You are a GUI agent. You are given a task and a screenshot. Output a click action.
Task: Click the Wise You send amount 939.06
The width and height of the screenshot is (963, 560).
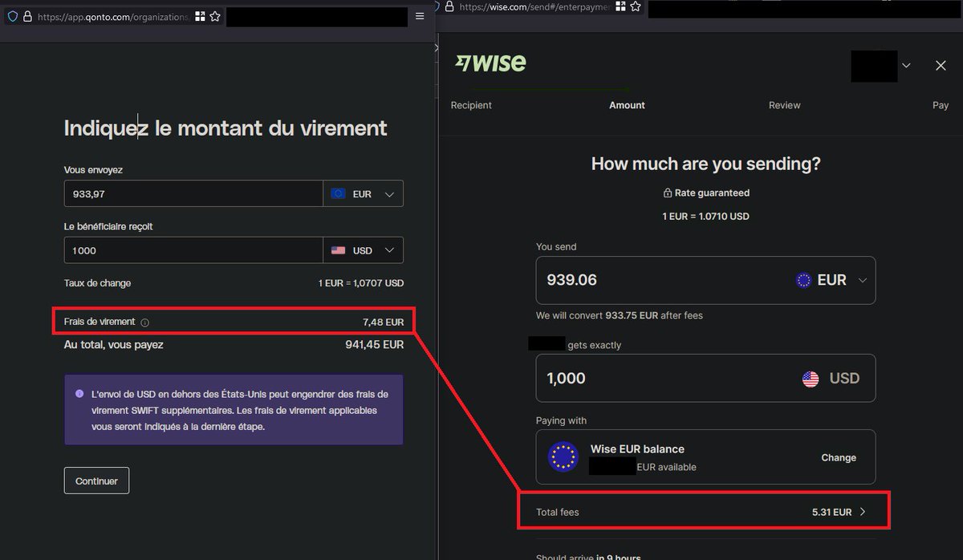coord(571,280)
